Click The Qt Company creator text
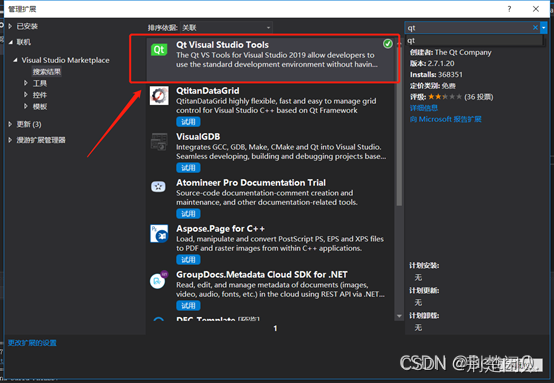The image size is (554, 383). [463, 52]
